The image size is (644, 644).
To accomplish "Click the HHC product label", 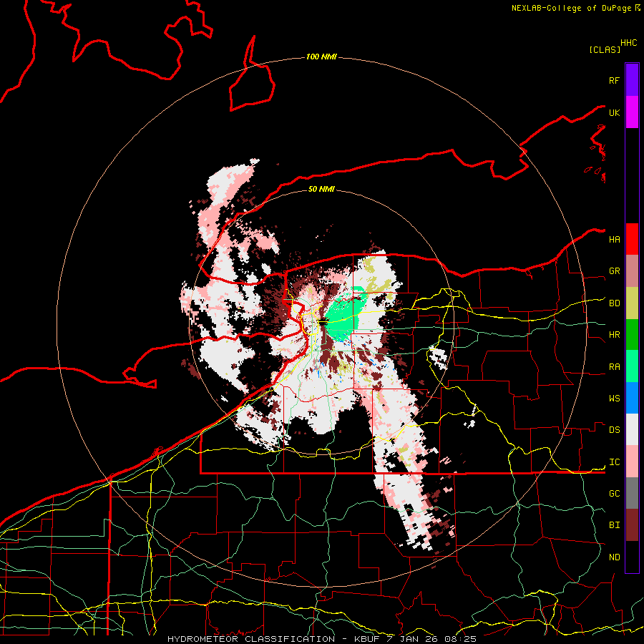I will [629, 43].
